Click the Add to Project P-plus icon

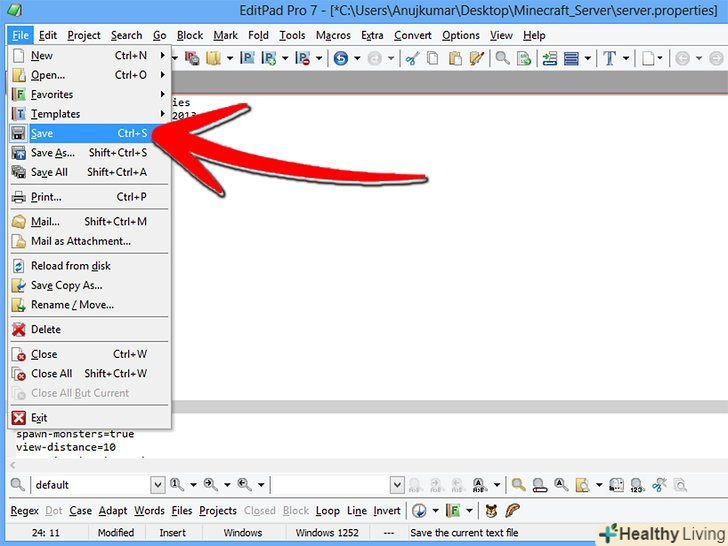[269, 58]
